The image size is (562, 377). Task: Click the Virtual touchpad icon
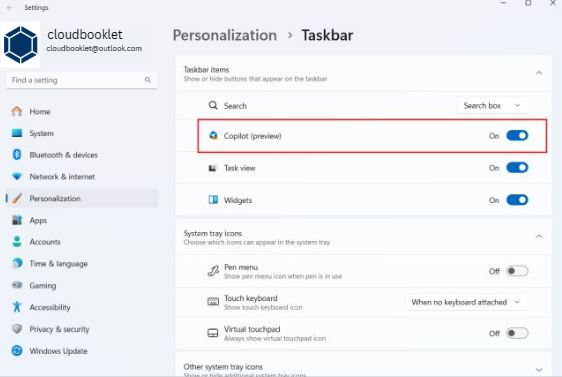tap(213, 333)
